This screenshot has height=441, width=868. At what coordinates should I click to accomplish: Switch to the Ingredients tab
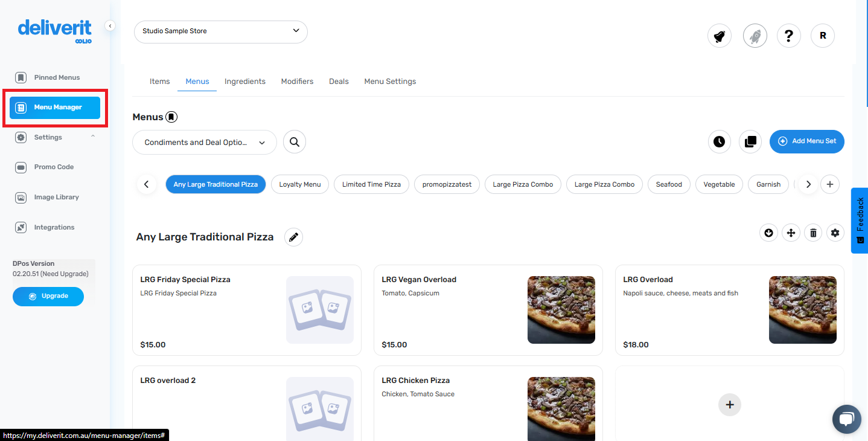[245, 81]
